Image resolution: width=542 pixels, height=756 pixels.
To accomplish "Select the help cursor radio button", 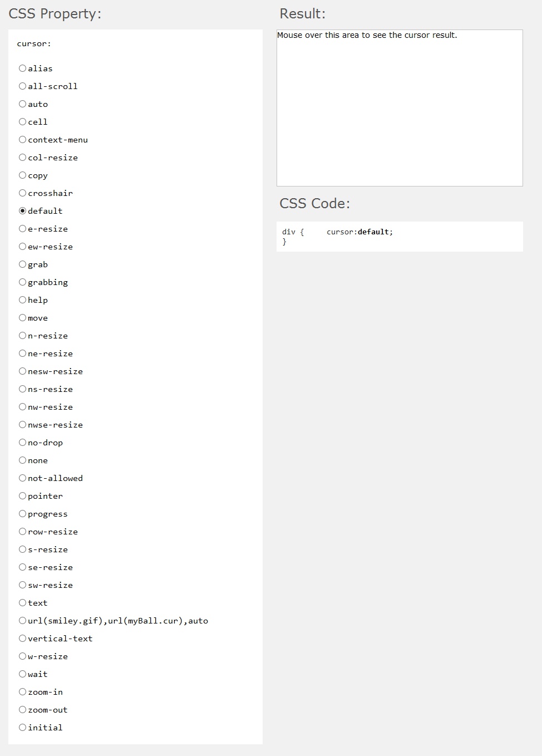I will 23,300.
